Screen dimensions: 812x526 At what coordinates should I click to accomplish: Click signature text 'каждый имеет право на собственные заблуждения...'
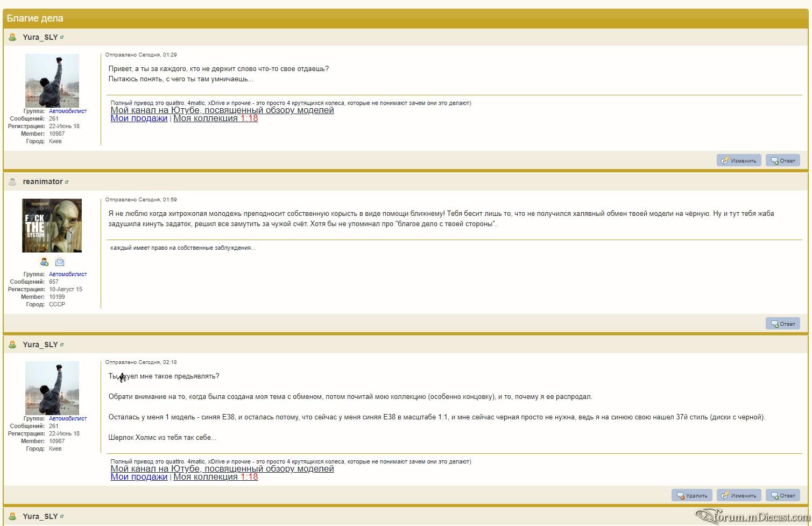[183, 248]
